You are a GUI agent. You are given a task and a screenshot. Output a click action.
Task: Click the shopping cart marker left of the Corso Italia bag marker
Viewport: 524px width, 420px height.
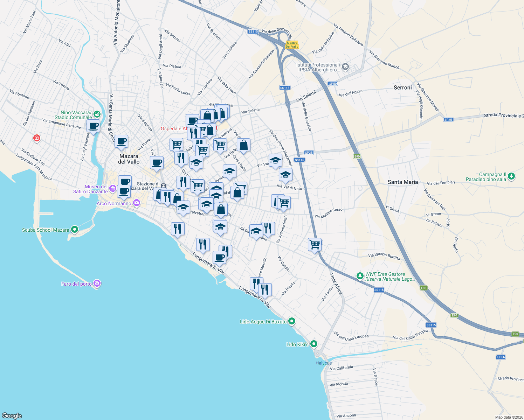220,145
